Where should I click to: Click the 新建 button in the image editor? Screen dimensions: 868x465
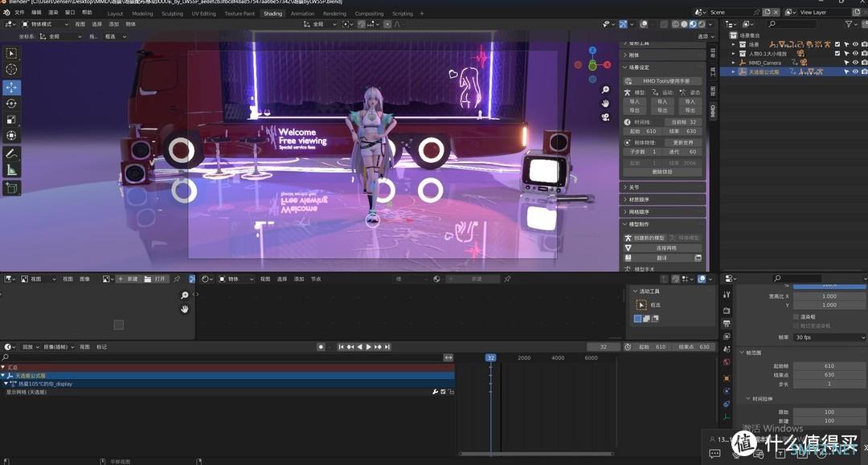pyautogui.click(x=128, y=279)
